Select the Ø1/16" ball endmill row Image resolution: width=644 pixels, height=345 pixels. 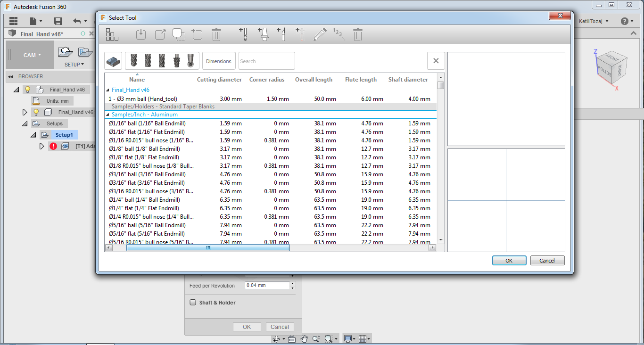[x=271, y=123]
